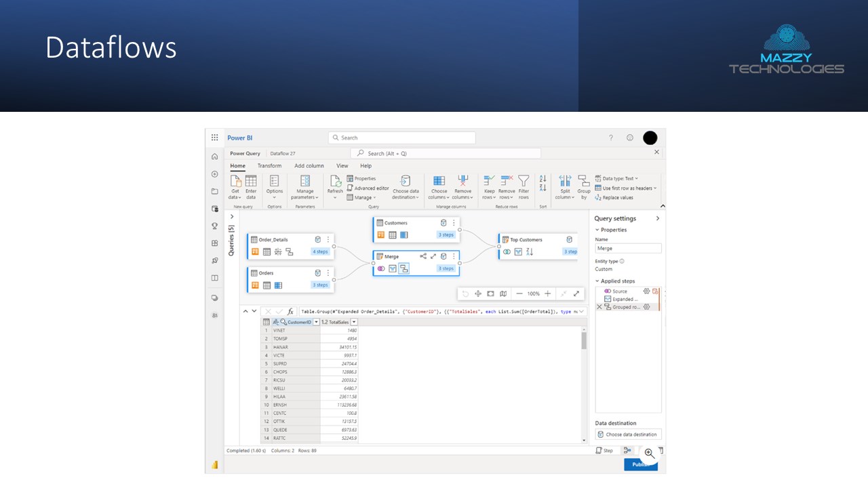Zoom in on the diagram view

548,293
